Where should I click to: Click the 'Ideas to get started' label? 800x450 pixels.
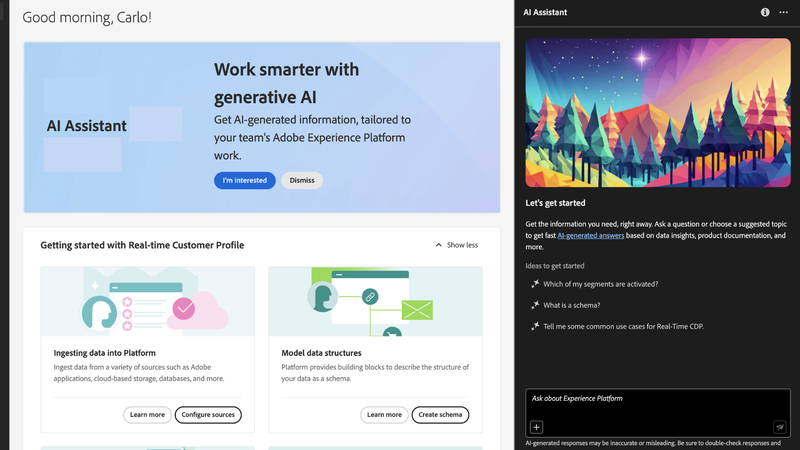pyautogui.click(x=555, y=266)
